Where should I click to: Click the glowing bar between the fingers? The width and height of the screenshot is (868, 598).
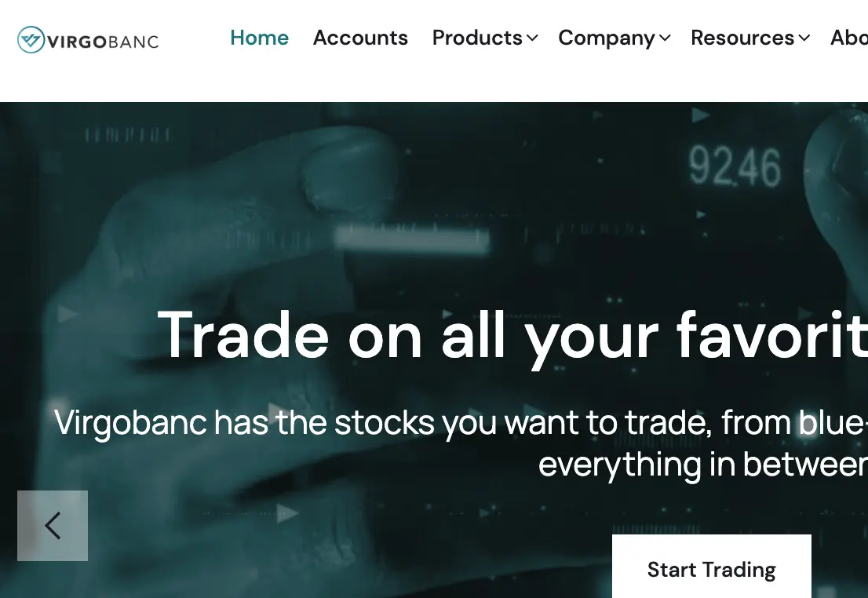[412, 239]
